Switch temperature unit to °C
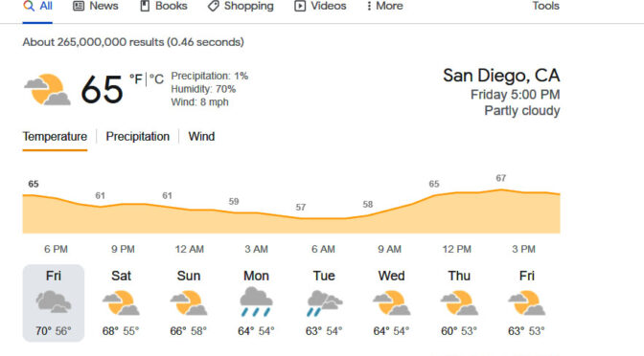The height and width of the screenshot is (356, 644). pyautogui.click(x=156, y=78)
